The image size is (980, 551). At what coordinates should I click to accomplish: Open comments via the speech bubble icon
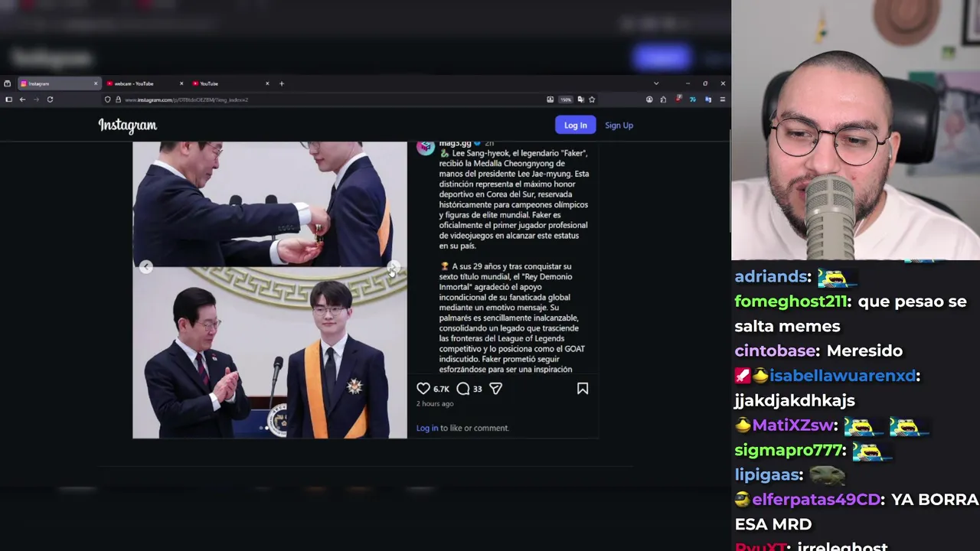click(x=463, y=389)
